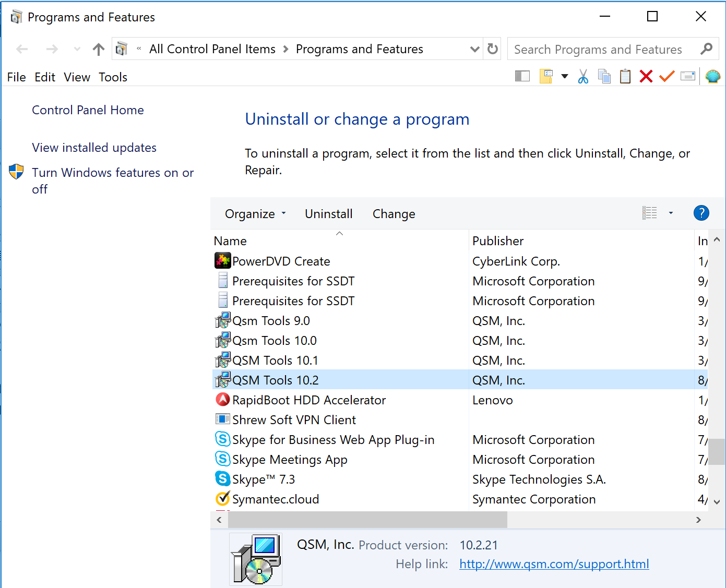
Task: Click All Control Panel Items breadcrumb
Action: click(x=212, y=49)
